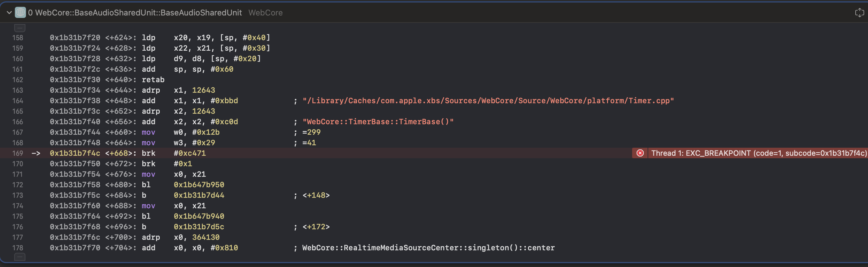
Task: Click address 0x1b31b7f4c on highlighted line
Action: (x=75, y=153)
